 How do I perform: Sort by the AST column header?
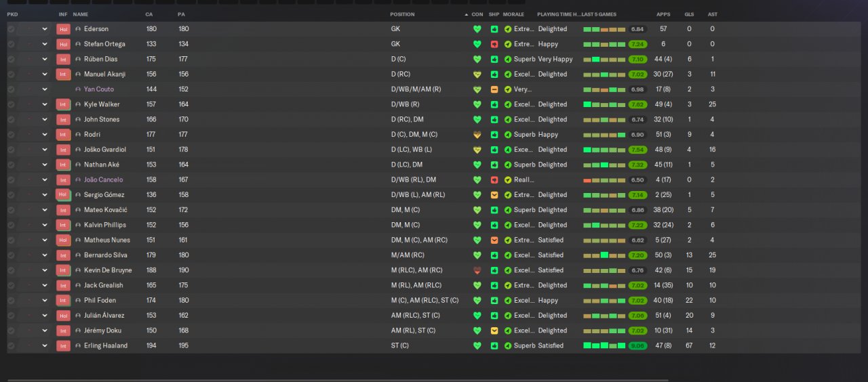click(x=713, y=14)
